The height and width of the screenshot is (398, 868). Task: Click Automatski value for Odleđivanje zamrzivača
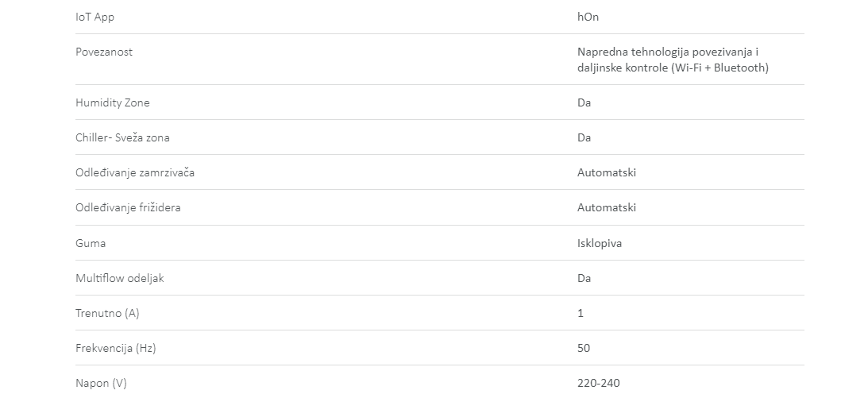[607, 172]
